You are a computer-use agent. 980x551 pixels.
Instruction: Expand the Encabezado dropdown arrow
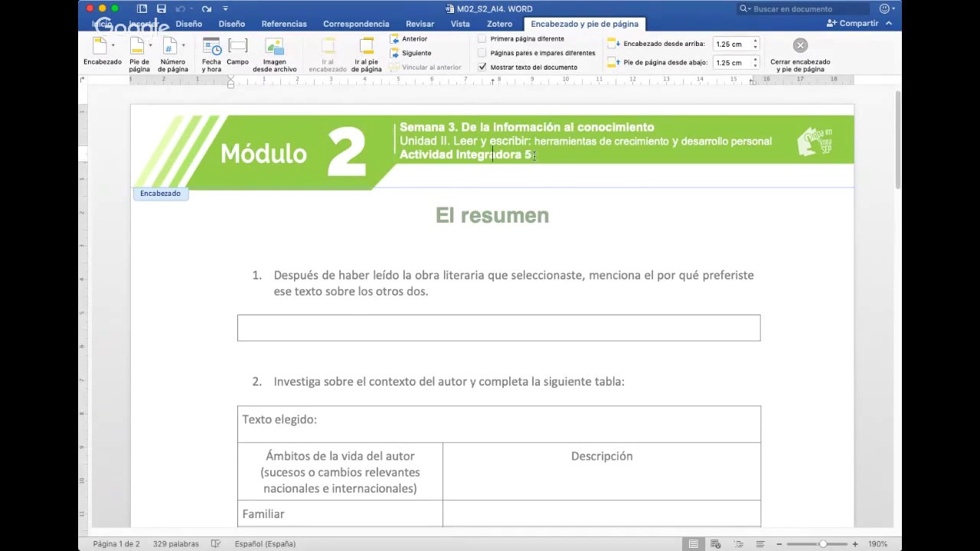[x=113, y=46]
